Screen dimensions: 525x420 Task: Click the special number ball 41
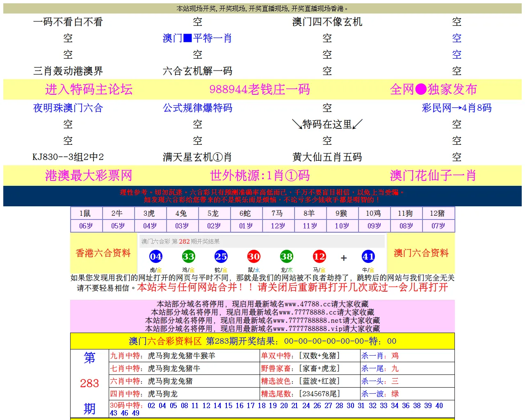pyautogui.click(x=368, y=257)
